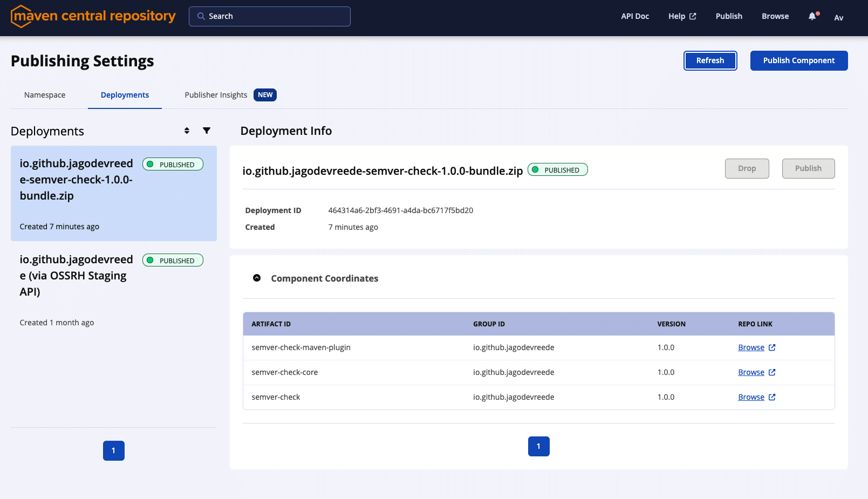Screen dimensions: 868x499
Task: Open the Av user avatar menu
Action: click(x=838, y=18)
